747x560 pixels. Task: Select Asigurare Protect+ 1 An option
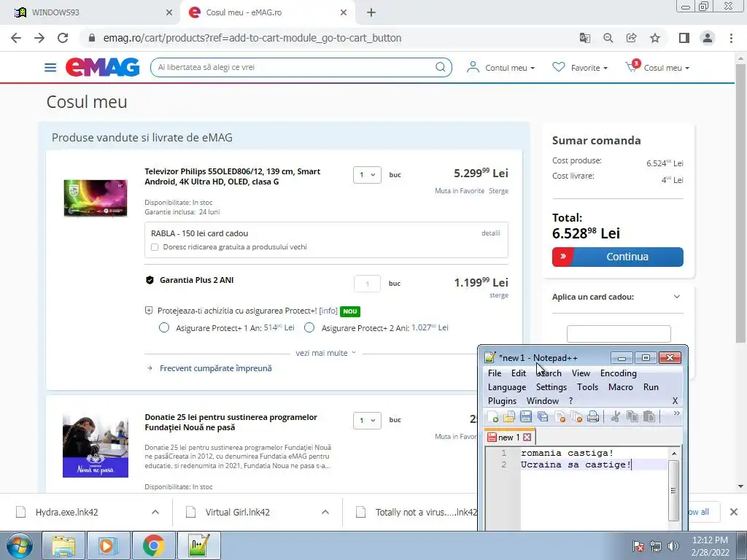pos(164,327)
